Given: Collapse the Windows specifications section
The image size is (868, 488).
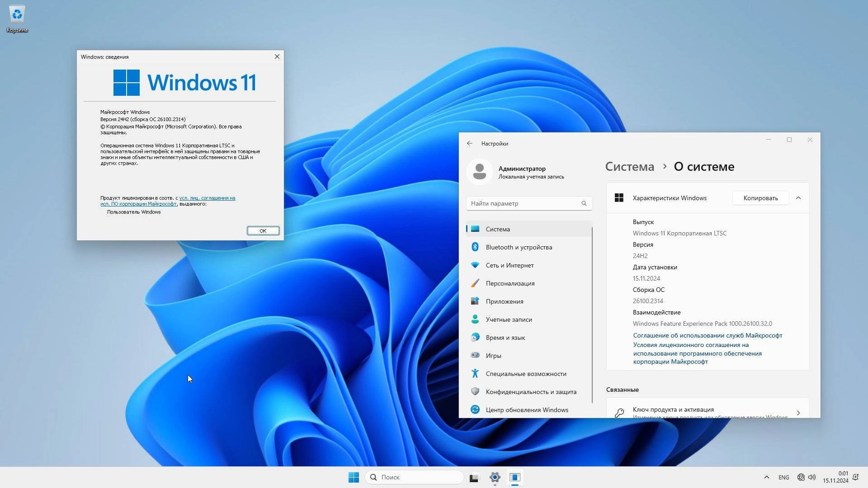Looking at the screenshot, I should click(x=798, y=198).
